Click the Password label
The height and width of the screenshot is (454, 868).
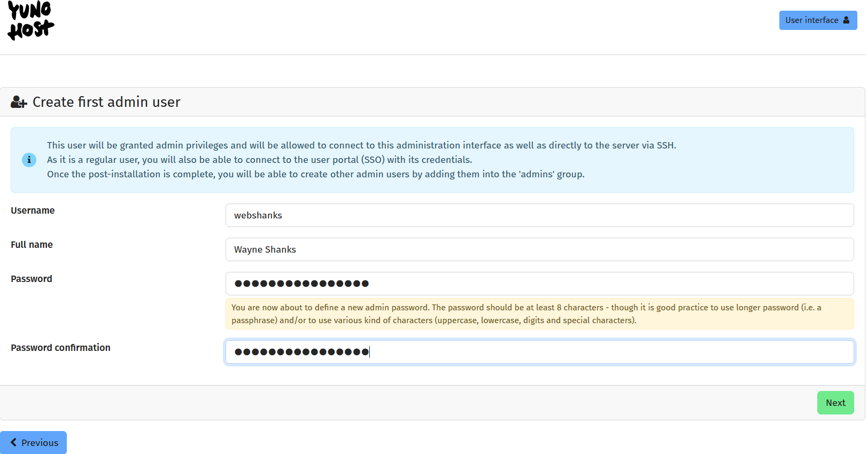coord(32,279)
